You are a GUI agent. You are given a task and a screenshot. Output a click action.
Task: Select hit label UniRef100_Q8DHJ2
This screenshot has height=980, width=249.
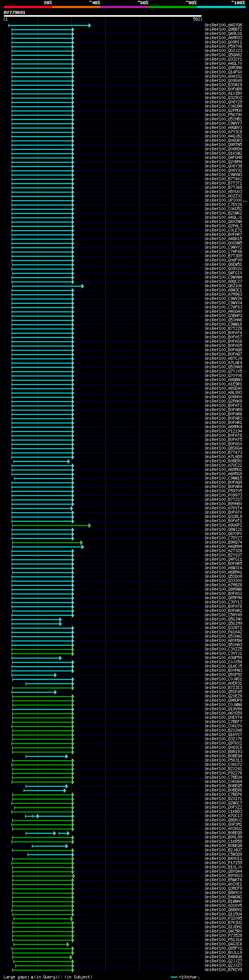tap(223, 820)
